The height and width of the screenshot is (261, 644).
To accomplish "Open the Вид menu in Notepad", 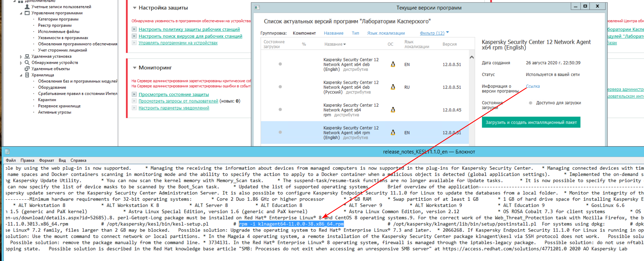I will coord(62,160).
